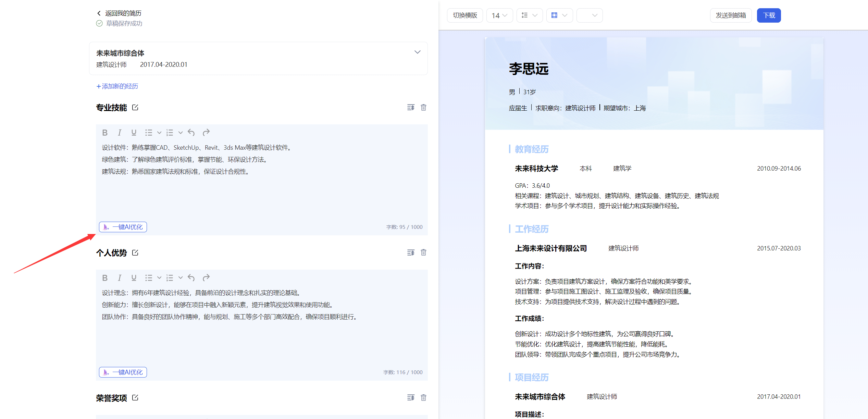Click 一键AI优化 under 专业技能
Viewport: 868px width, 419px height.
coord(123,227)
